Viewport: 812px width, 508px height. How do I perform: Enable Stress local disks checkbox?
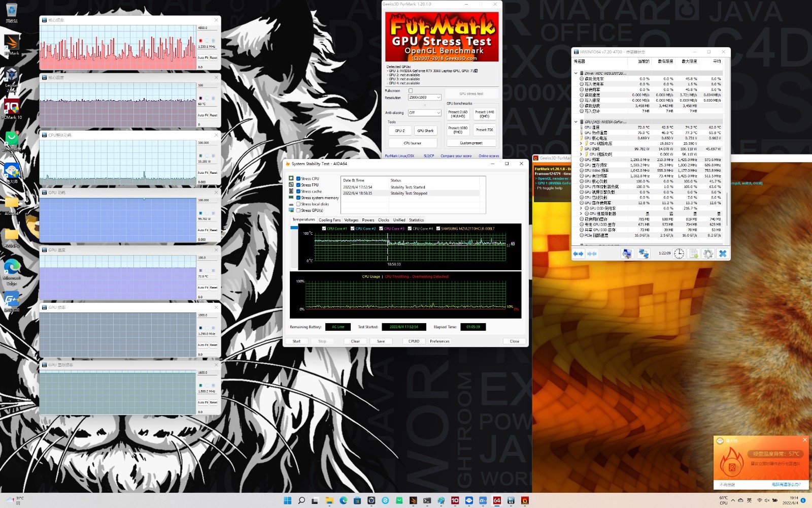[x=298, y=204]
